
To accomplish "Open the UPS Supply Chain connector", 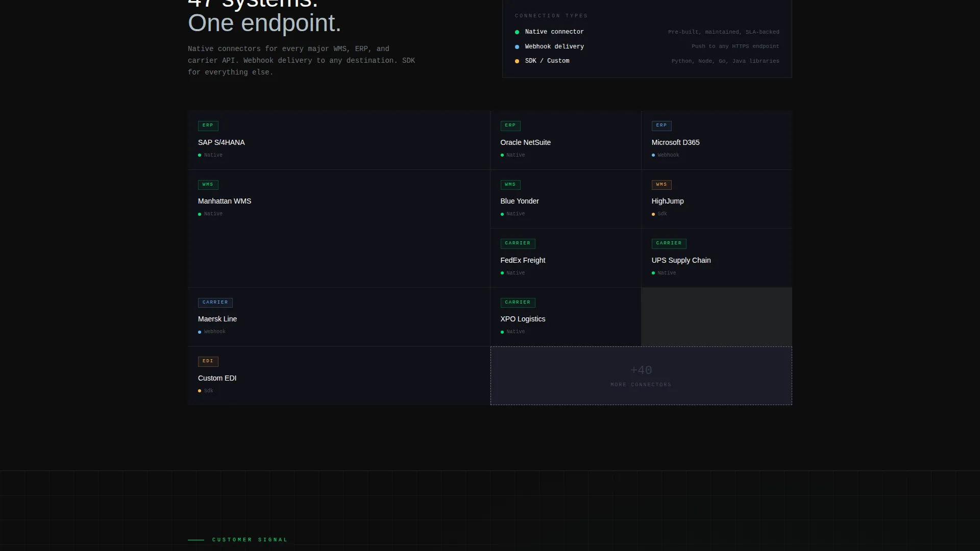I will (x=717, y=258).
